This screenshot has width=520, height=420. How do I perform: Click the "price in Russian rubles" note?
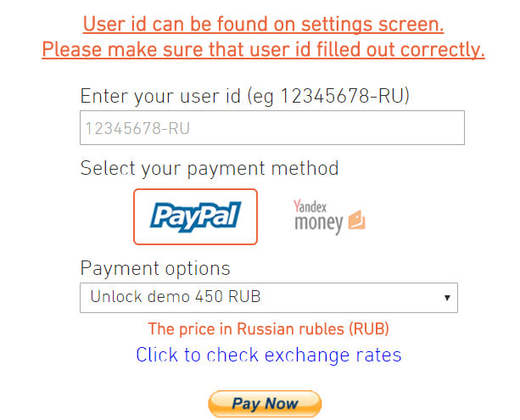click(x=268, y=328)
